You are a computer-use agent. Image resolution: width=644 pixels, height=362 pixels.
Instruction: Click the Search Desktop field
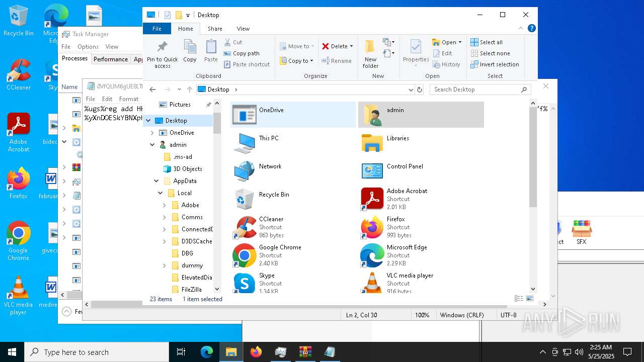pos(480,89)
